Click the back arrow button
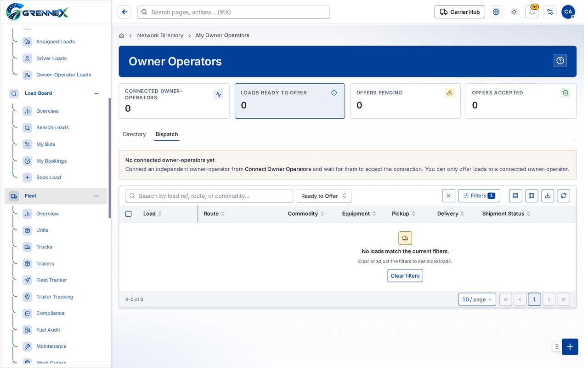 coord(124,12)
